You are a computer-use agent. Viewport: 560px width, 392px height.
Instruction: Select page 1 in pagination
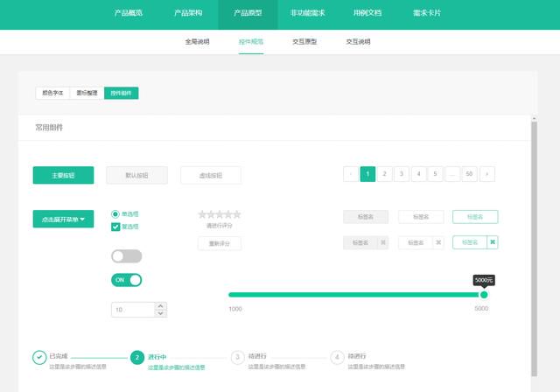click(367, 174)
